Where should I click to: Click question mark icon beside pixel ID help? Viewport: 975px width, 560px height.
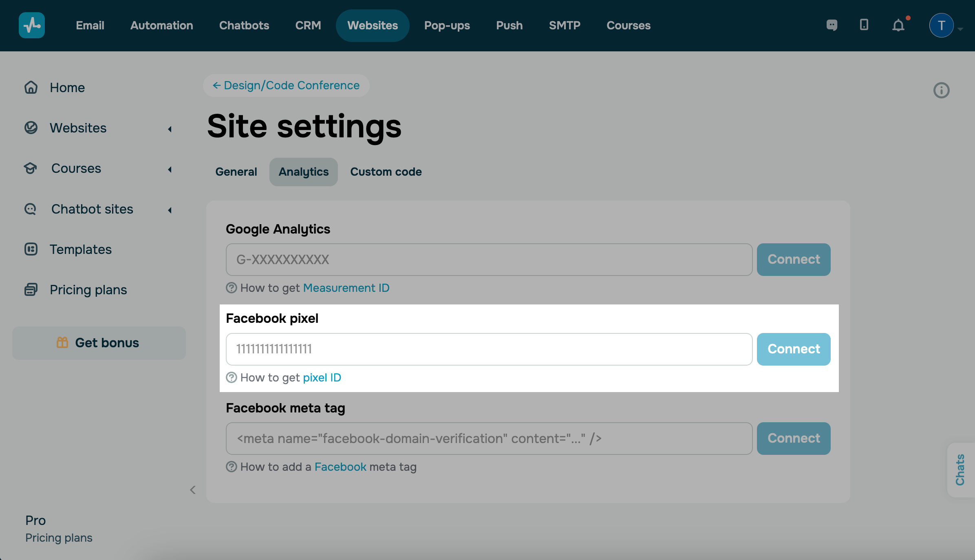pos(232,377)
